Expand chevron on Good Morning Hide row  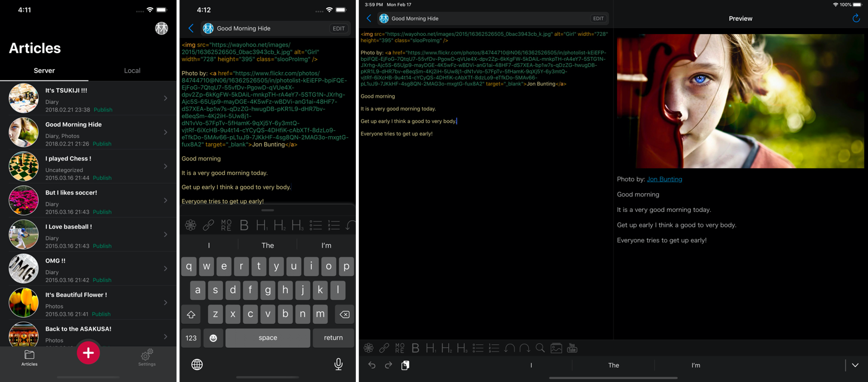[166, 133]
